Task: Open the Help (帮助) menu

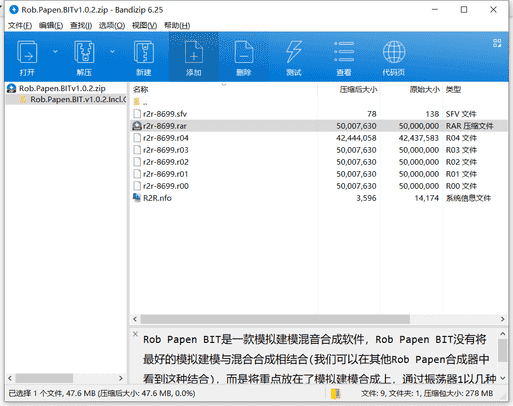Action: coord(177,26)
